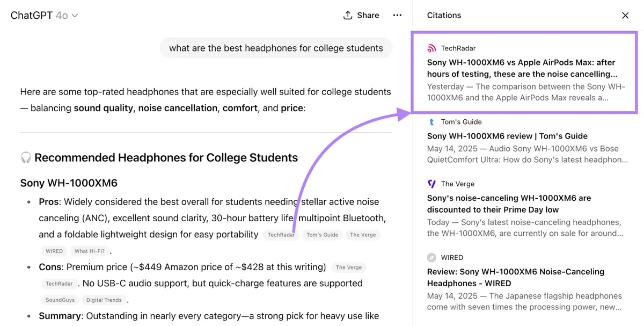Close the Citations panel
Image resolution: width=644 pixels, height=326 pixels.
point(625,16)
